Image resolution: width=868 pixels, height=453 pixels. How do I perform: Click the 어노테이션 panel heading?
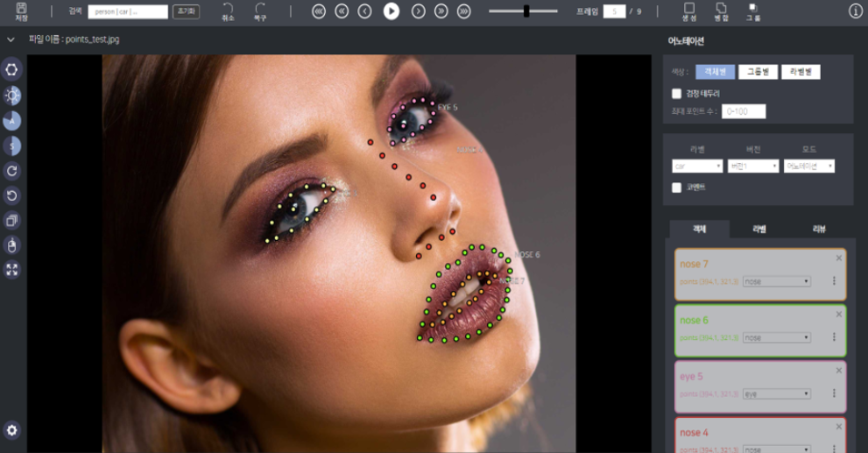686,41
